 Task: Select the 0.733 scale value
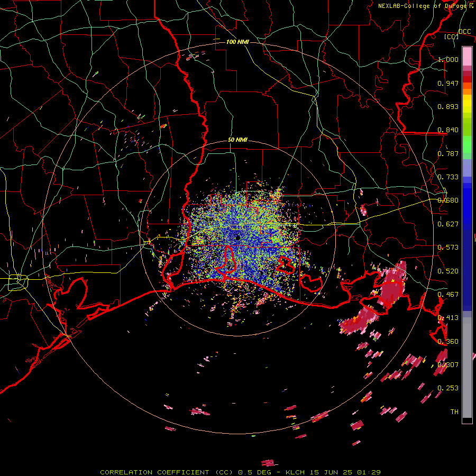click(x=448, y=177)
